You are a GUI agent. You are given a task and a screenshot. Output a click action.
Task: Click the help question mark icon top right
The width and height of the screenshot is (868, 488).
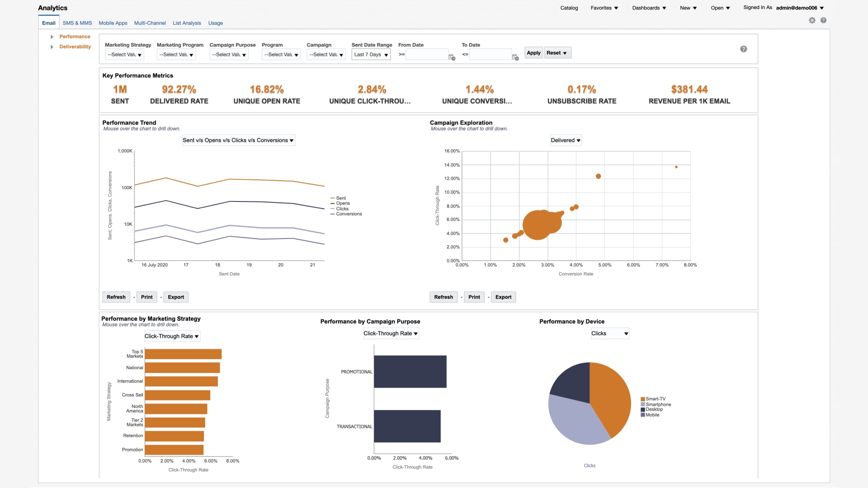tap(823, 20)
